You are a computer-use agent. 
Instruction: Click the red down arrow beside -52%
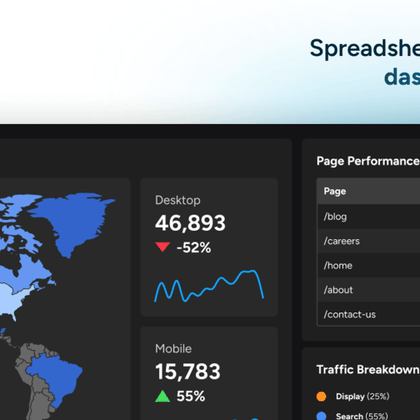coord(163,247)
